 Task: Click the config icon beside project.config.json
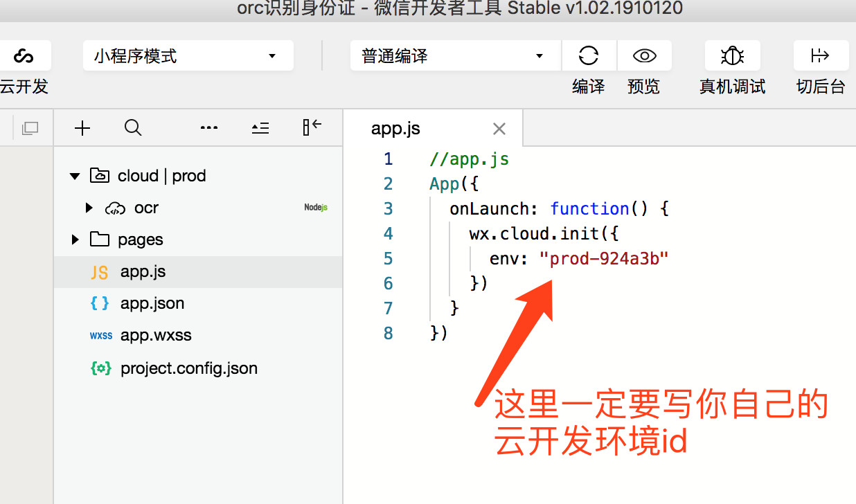100,368
